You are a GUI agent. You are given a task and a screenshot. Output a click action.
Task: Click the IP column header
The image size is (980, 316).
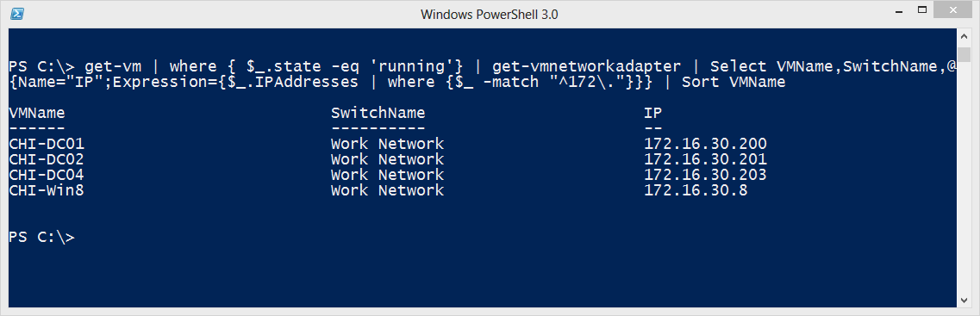(x=653, y=113)
